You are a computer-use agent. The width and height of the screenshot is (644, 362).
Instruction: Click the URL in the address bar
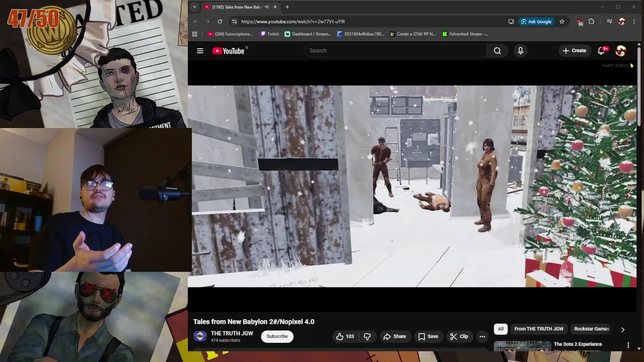pos(293,22)
